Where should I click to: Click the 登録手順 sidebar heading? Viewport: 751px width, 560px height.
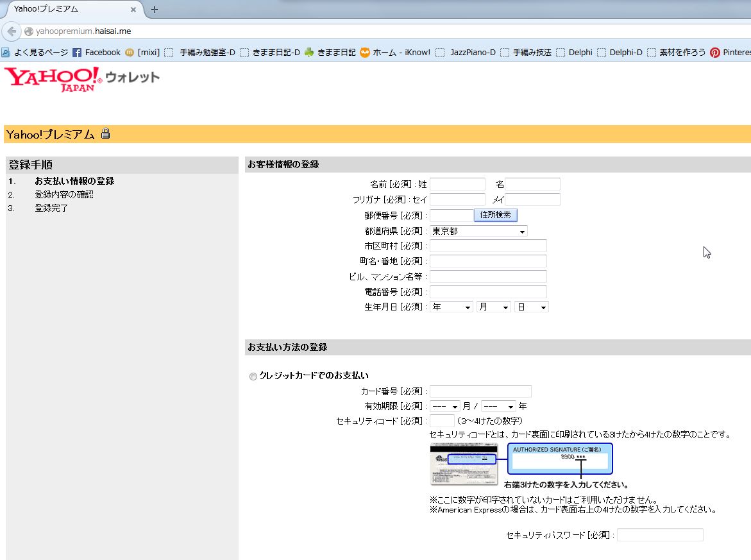(x=30, y=164)
